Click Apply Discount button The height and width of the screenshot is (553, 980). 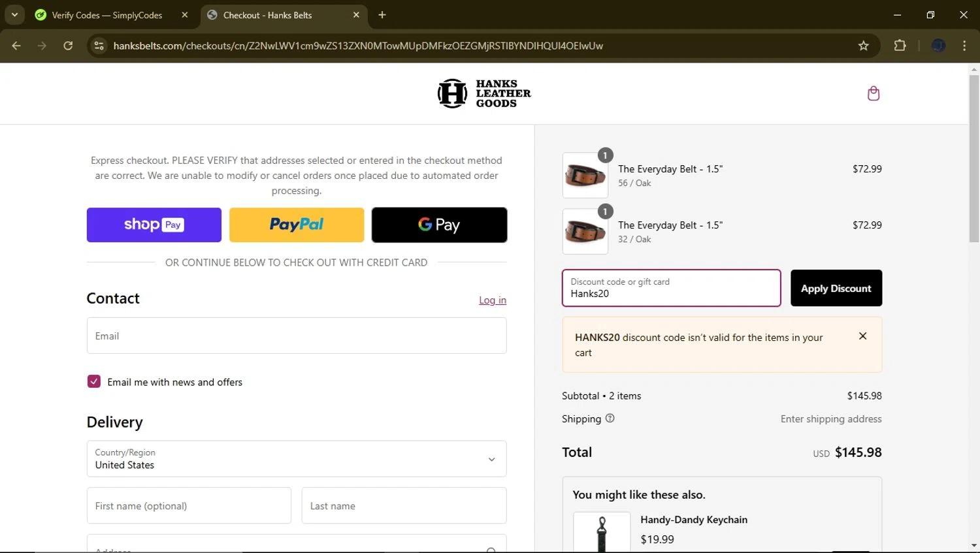(x=836, y=288)
